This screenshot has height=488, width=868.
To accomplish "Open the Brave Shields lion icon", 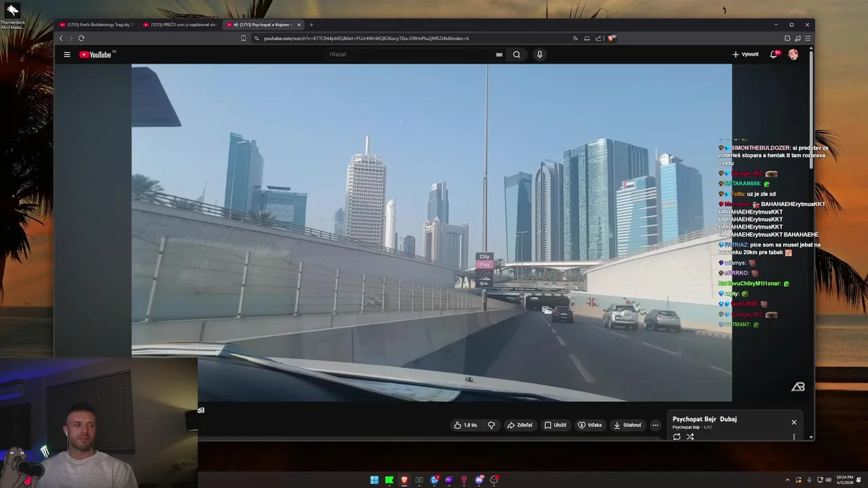I will 611,38.
